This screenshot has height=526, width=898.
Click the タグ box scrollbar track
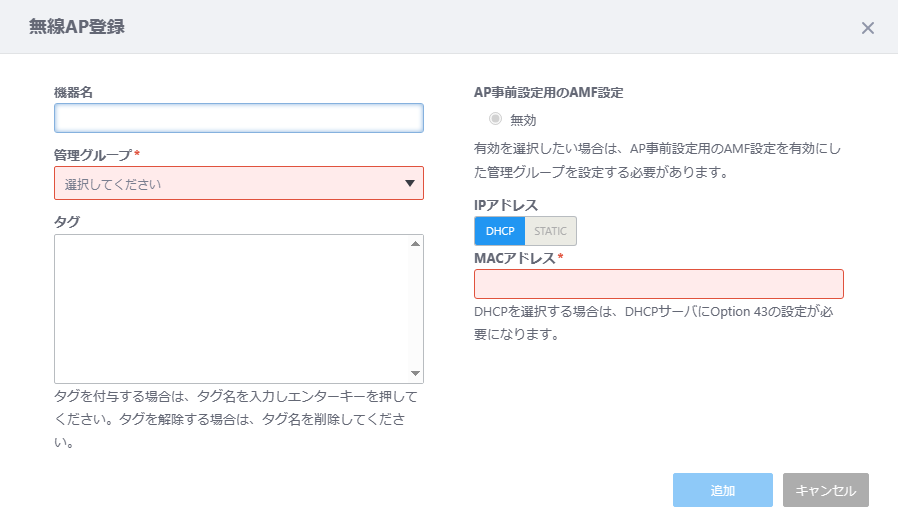416,309
